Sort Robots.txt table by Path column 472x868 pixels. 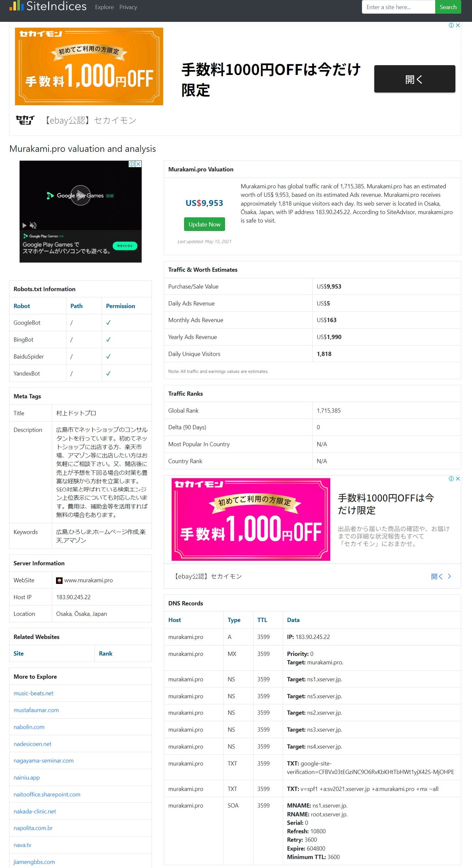point(76,306)
